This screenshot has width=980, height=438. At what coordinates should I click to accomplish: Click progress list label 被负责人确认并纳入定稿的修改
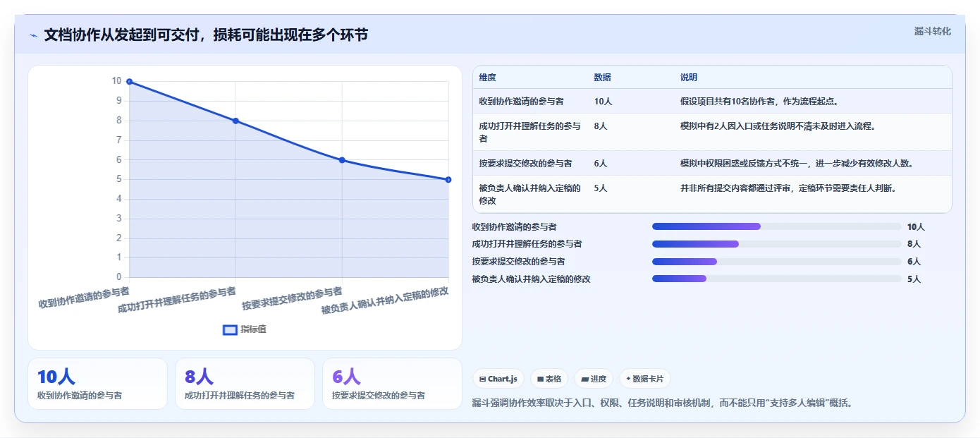point(531,279)
